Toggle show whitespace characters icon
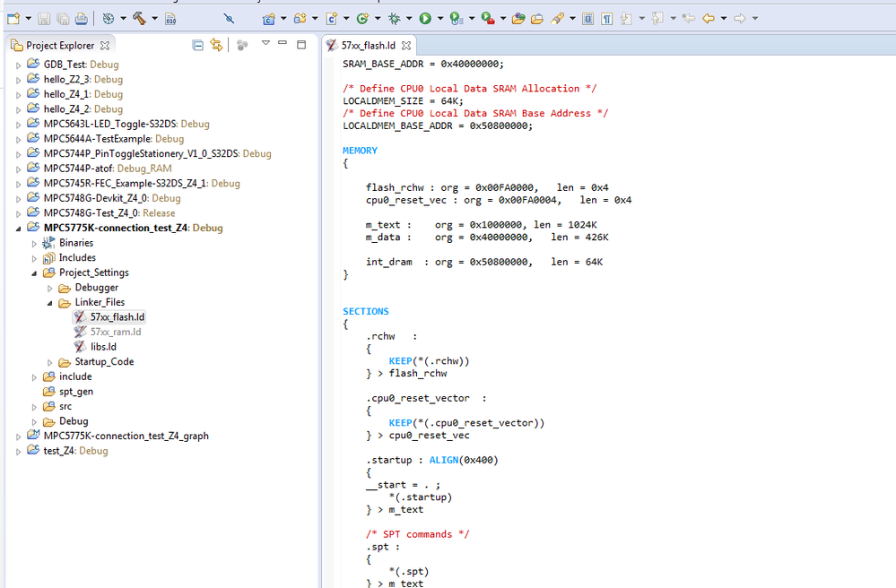This screenshot has width=896, height=588. point(607,18)
